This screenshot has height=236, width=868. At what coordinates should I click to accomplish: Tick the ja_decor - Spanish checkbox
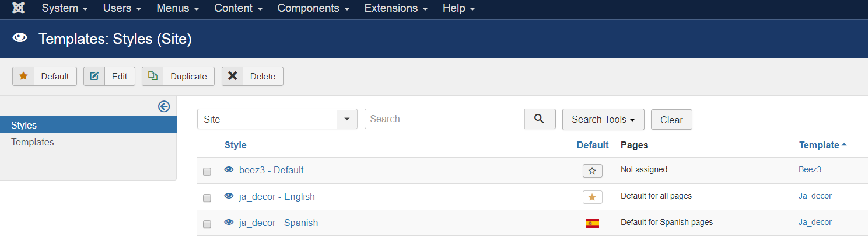click(x=207, y=224)
